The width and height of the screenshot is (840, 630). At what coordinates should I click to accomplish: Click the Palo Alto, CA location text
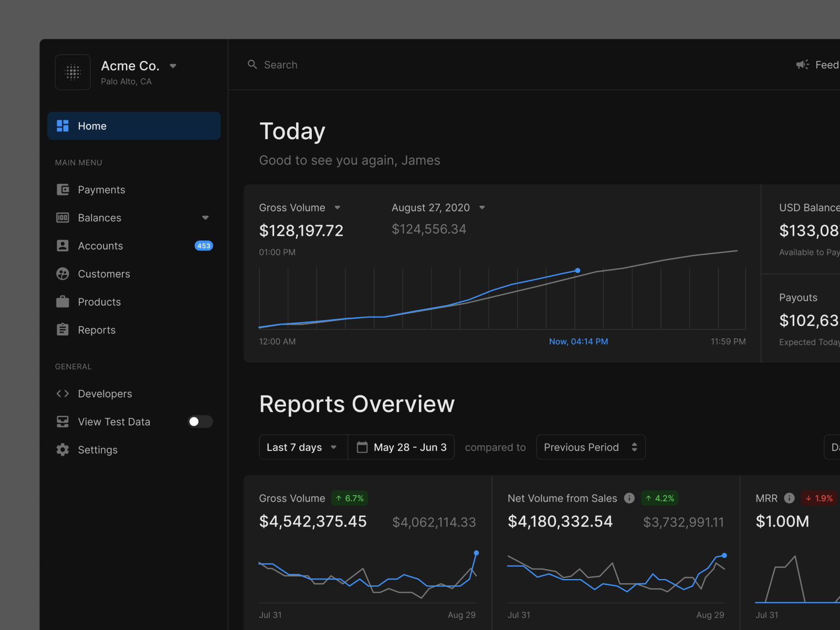pos(126,81)
